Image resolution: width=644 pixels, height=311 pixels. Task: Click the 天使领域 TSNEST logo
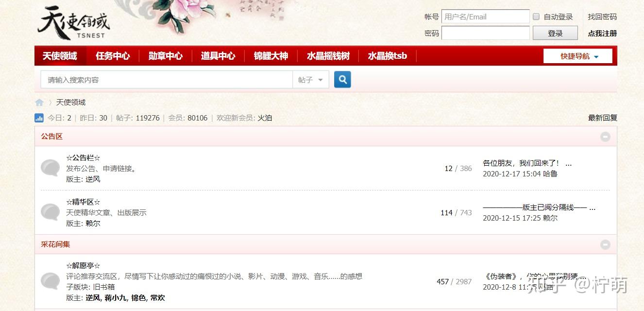pyautogui.click(x=73, y=23)
